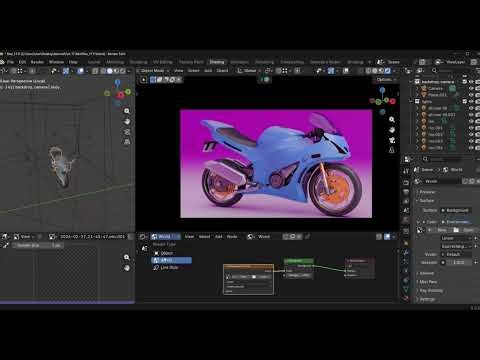Zoom icon in the left viewport
The height and width of the screenshot is (360, 480).
pyautogui.click(x=127, y=111)
